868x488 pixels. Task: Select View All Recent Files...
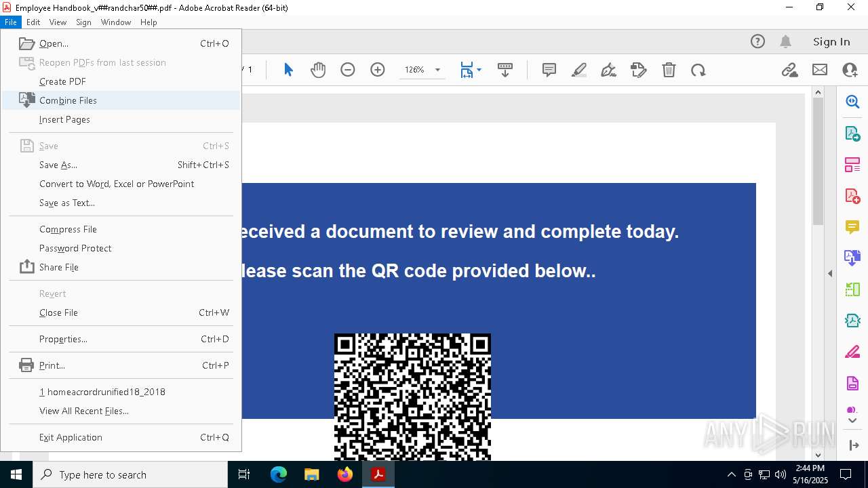click(x=121, y=411)
